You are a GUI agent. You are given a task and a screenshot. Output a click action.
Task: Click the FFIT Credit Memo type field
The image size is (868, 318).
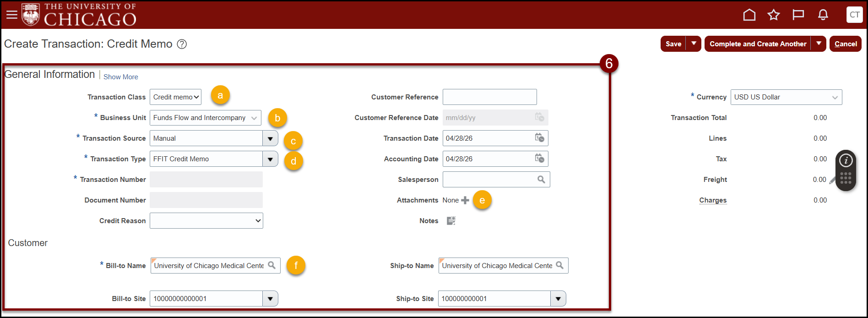pos(206,159)
